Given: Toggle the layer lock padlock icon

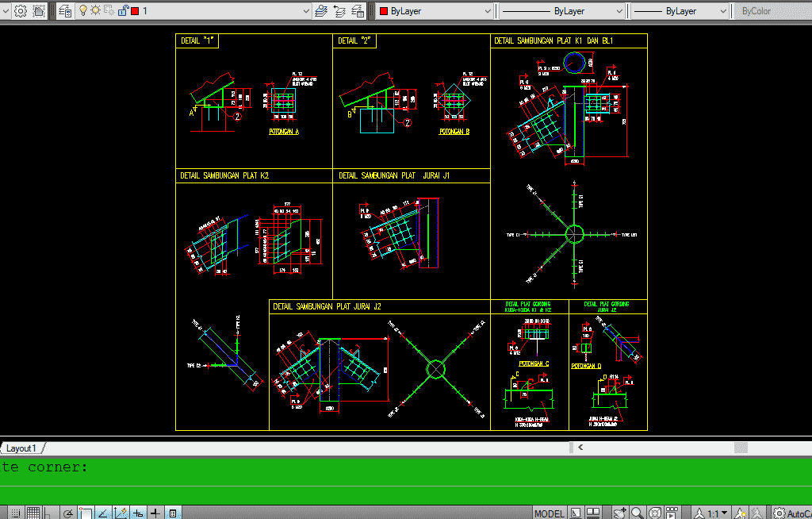Looking at the screenshot, I should click(121, 11).
